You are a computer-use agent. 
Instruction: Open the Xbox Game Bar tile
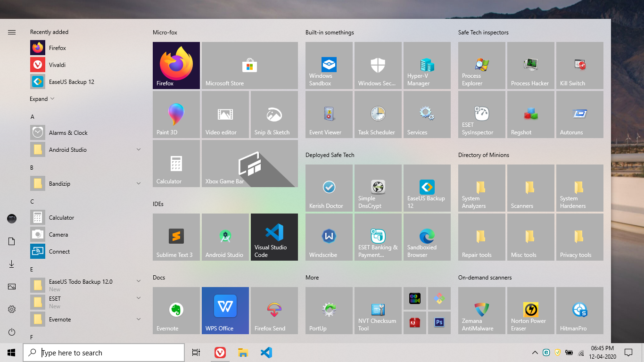(x=250, y=164)
